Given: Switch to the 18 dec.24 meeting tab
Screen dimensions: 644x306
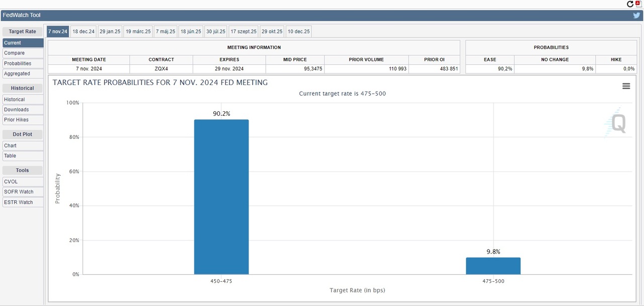Looking at the screenshot, I should click(x=84, y=31).
